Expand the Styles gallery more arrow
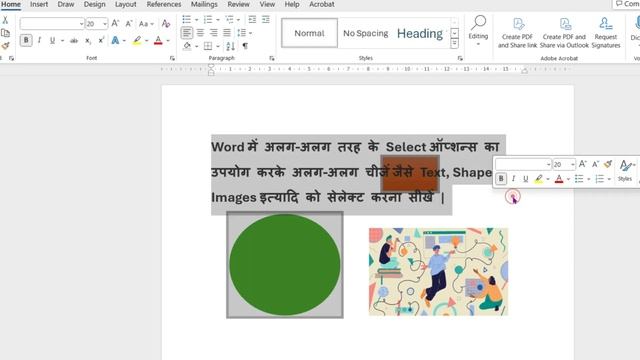Image resolution: width=640 pixels, height=360 pixels. coord(454,44)
